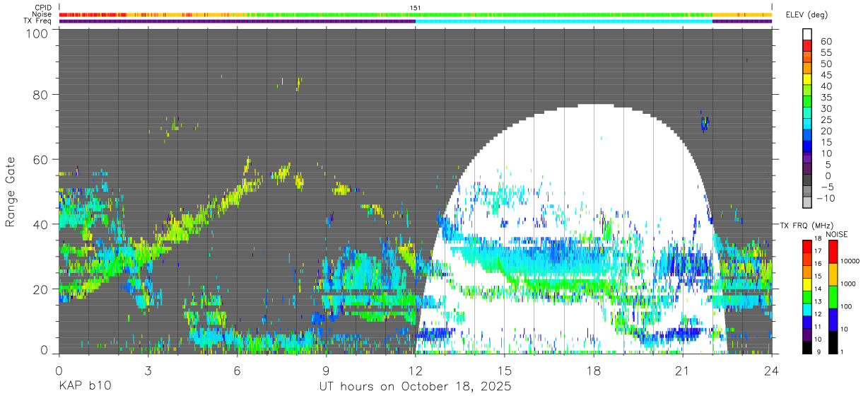Click the 3 tick label on UT hours axis
The width and height of the screenshot is (868, 401).
(148, 371)
